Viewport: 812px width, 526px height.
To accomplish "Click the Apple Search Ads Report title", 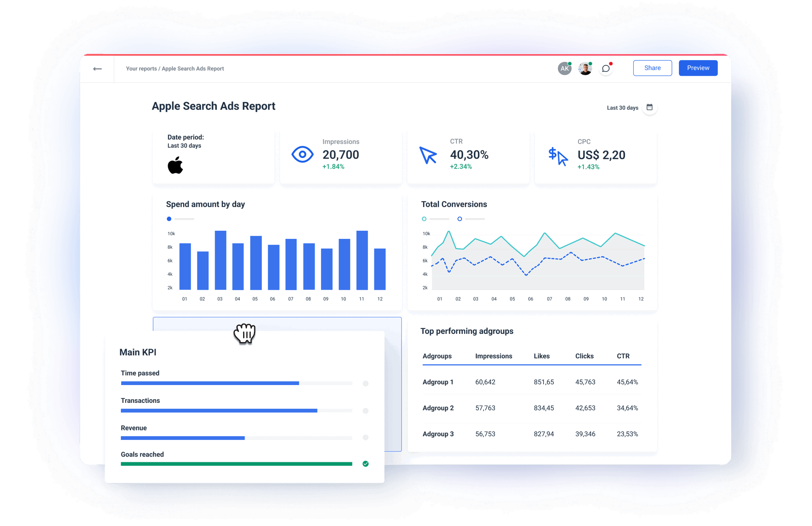I will click(214, 106).
